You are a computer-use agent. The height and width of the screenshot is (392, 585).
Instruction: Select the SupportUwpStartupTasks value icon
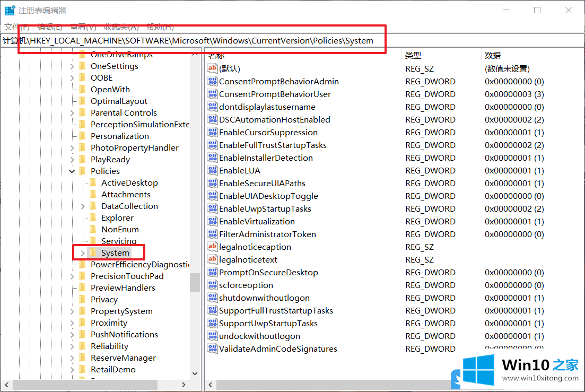(213, 323)
